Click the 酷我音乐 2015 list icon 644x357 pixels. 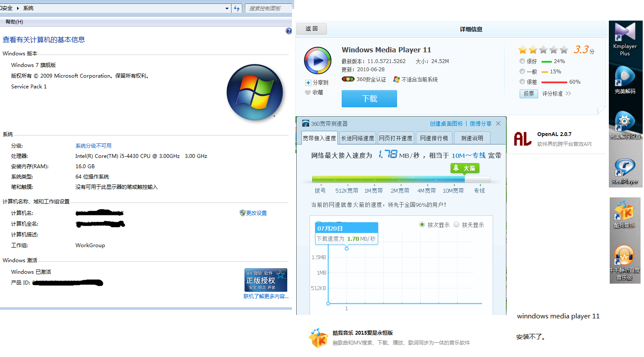click(318, 338)
